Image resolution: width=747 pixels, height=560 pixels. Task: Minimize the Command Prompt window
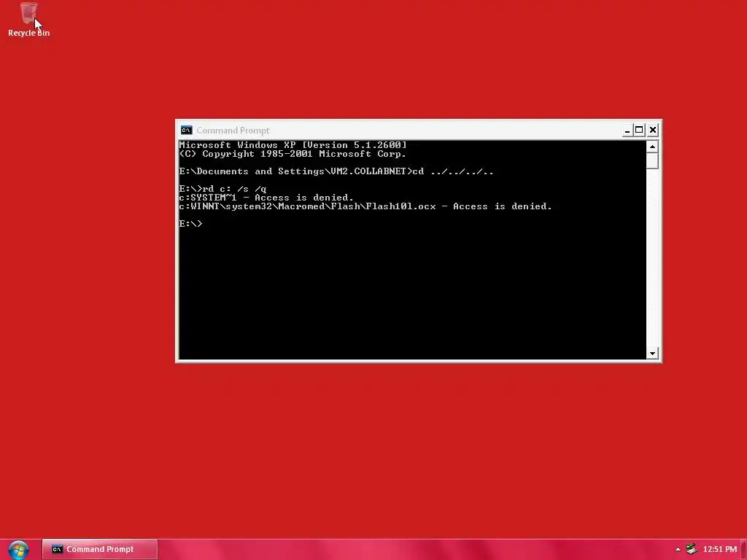tap(627, 130)
